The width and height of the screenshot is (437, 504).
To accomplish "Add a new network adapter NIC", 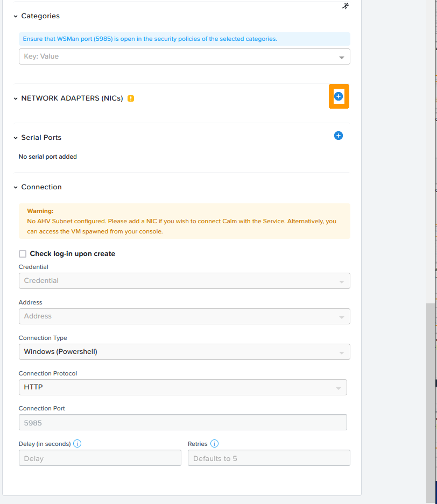I will 339,96.
